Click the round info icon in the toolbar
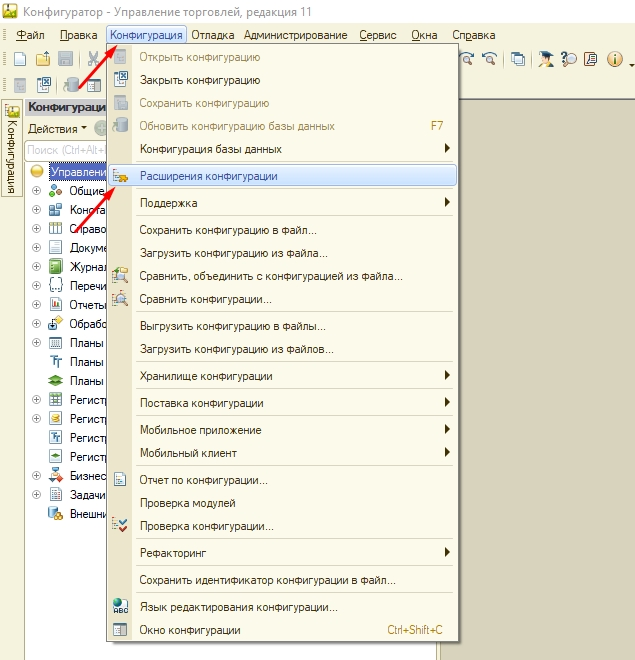This screenshot has height=660, width=635. tap(615, 59)
